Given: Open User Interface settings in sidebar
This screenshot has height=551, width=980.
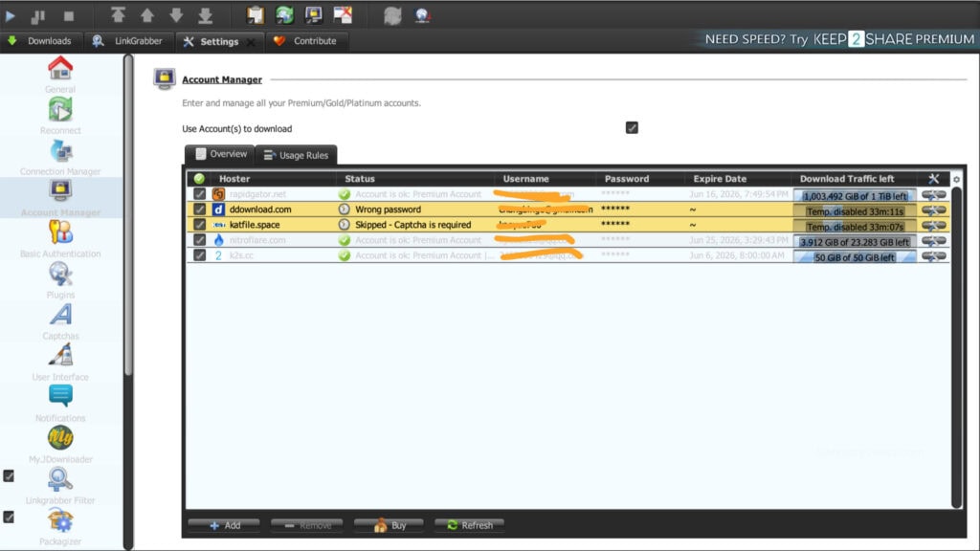Looking at the screenshot, I should tap(60, 363).
